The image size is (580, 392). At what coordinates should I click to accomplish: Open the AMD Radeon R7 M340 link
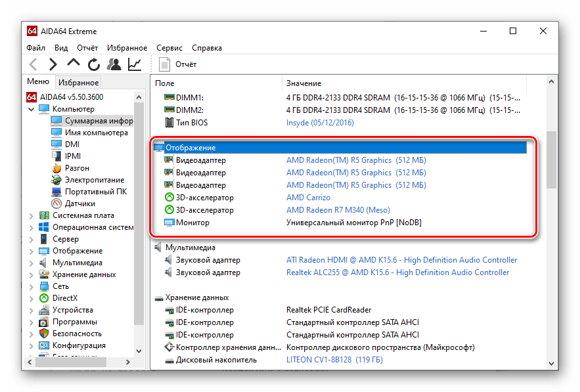point(338,210)
